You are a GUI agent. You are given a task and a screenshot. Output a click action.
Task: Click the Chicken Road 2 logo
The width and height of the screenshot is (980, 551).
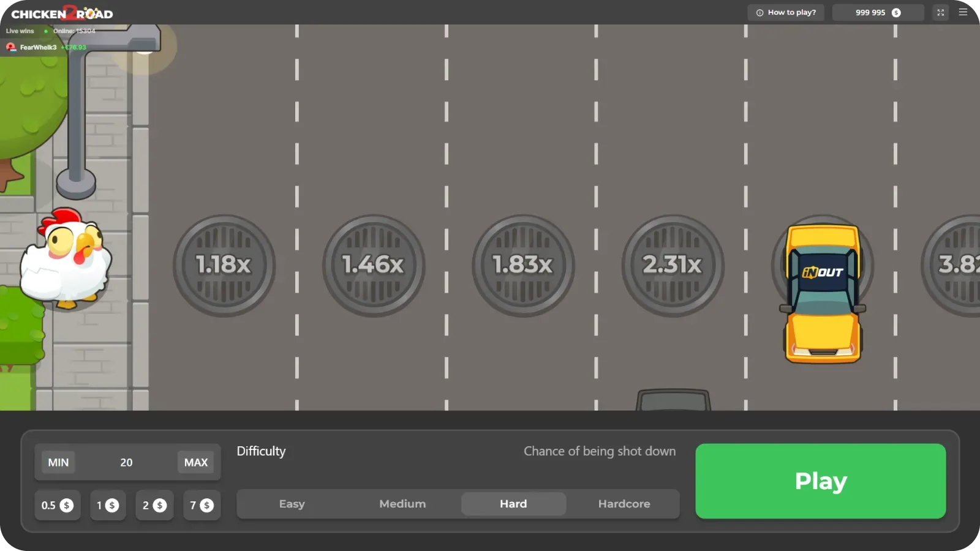tap(61, 12)
